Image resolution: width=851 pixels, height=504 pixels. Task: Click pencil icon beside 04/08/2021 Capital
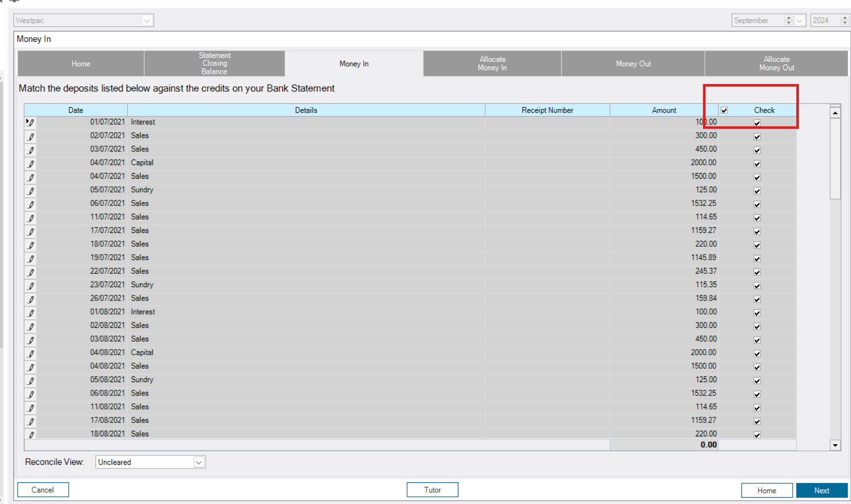point(31,354)
